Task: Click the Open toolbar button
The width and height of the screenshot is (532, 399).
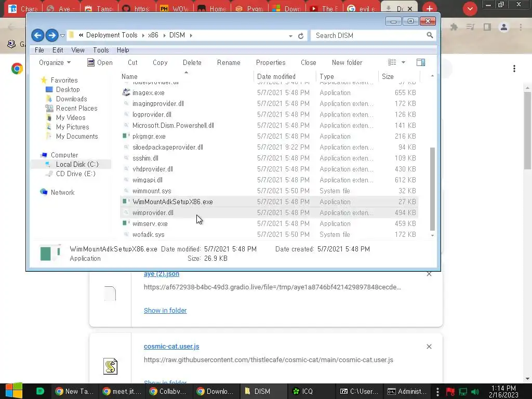Action: pos(100,62)
